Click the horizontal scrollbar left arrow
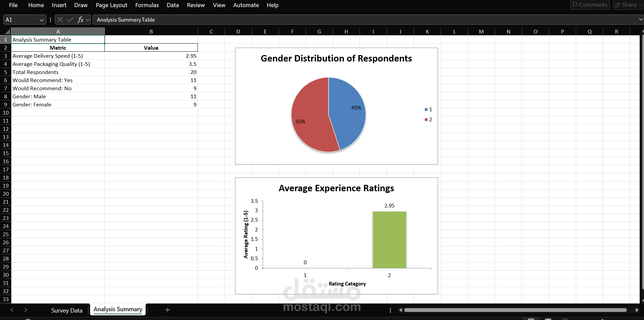644x320 pixels. [x=401, y=310]
